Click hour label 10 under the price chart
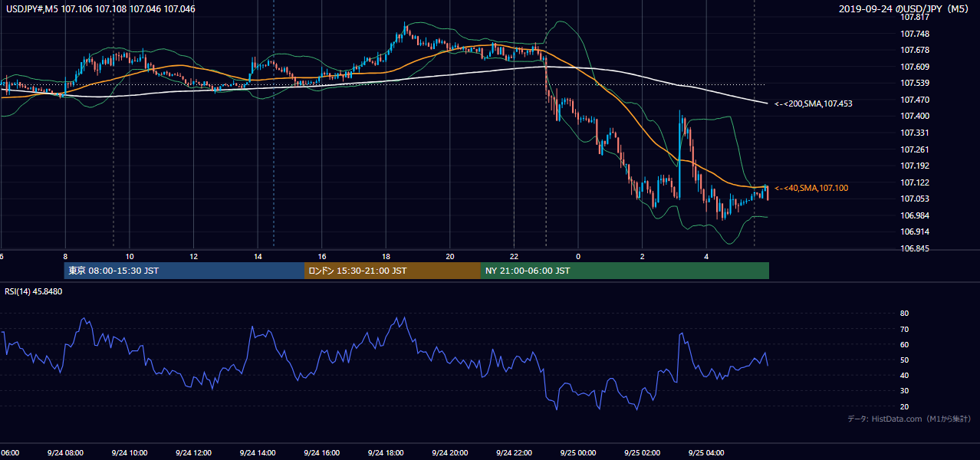Screen dimensions: 980x460 click(130, 256)
